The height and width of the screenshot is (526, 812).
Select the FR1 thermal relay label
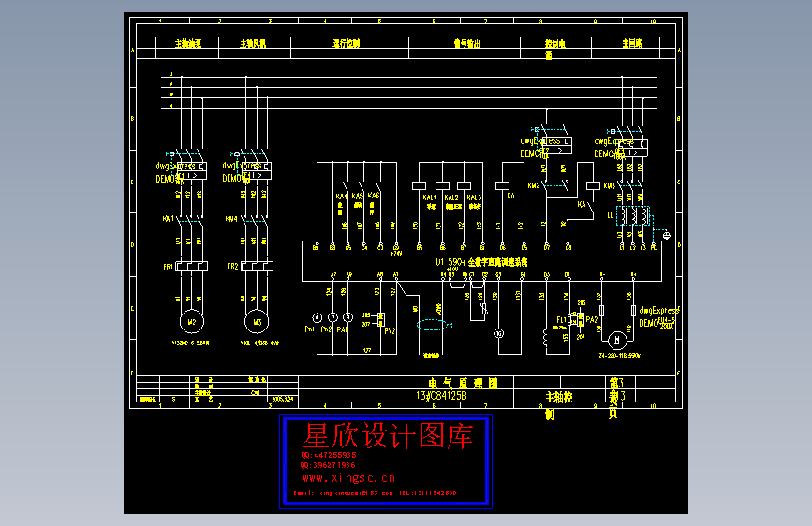point(168,267)
